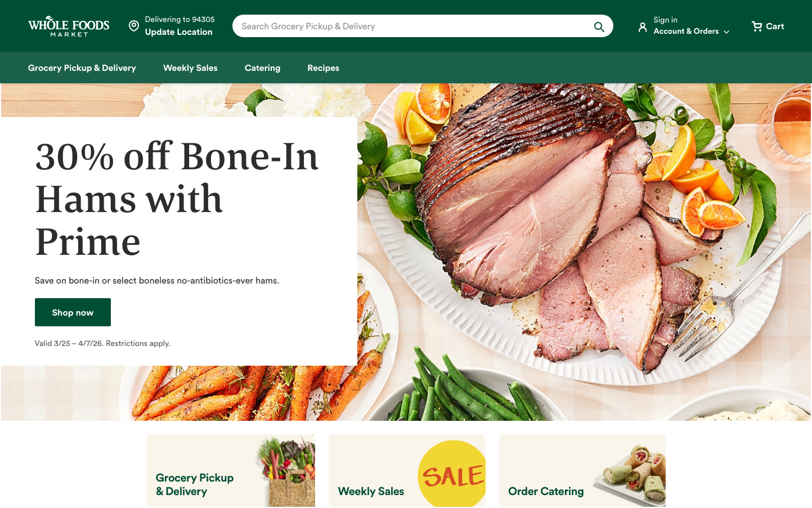Select the Grocery Pickup & Delivery card
The width and height of the screenshot is (812, 508).
click(x=231, y=470)
